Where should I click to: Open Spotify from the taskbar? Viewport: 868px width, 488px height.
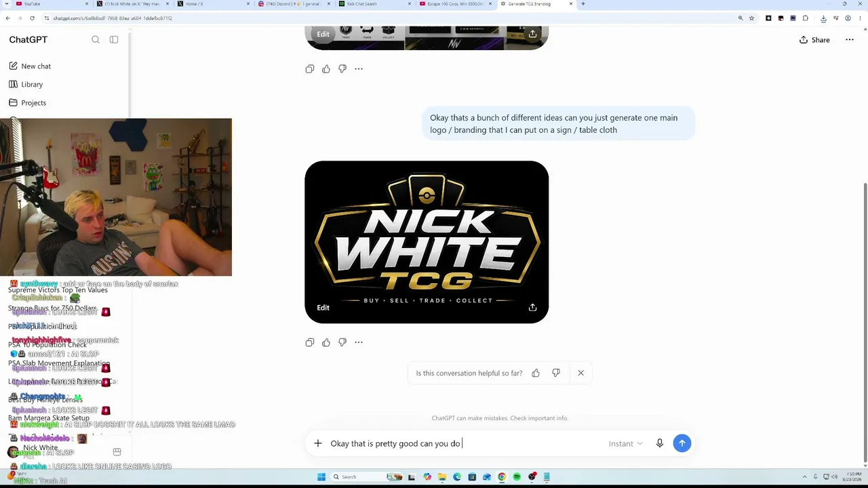click(517, 477)
